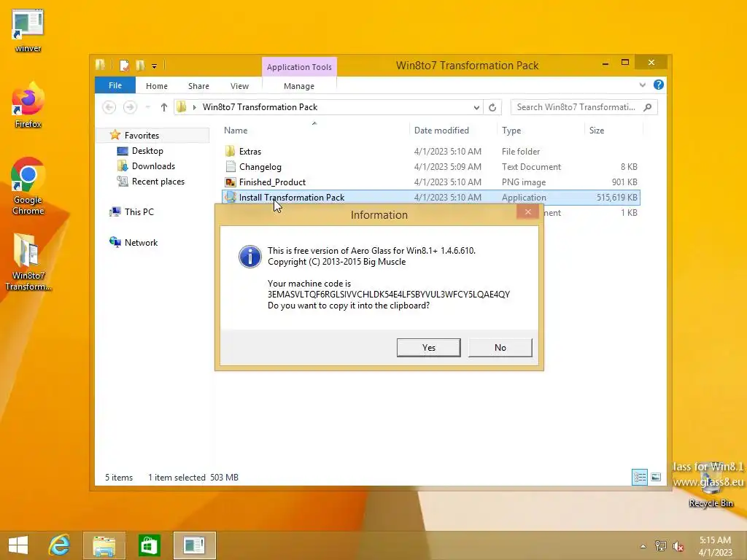
Task: Select the Win8to7 Transform folder on desktop
Action: pos(28,262)
